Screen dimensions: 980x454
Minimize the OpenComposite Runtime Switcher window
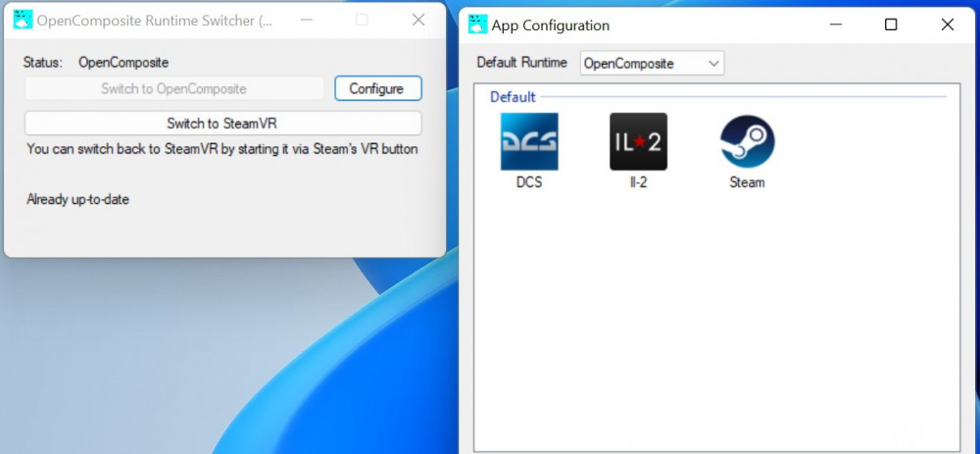(306, 20)
